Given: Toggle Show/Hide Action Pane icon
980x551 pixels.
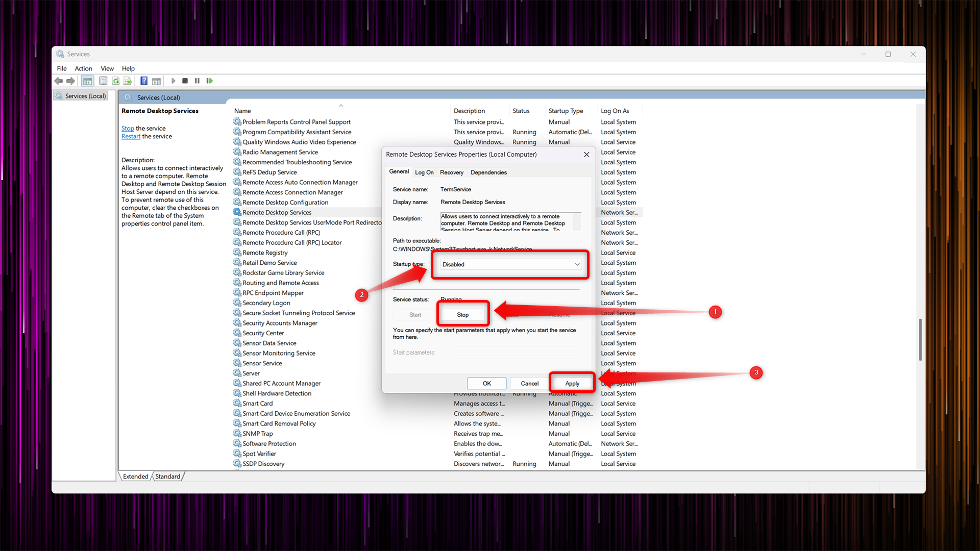Looking at the screenshot, I should pos(157,81).
